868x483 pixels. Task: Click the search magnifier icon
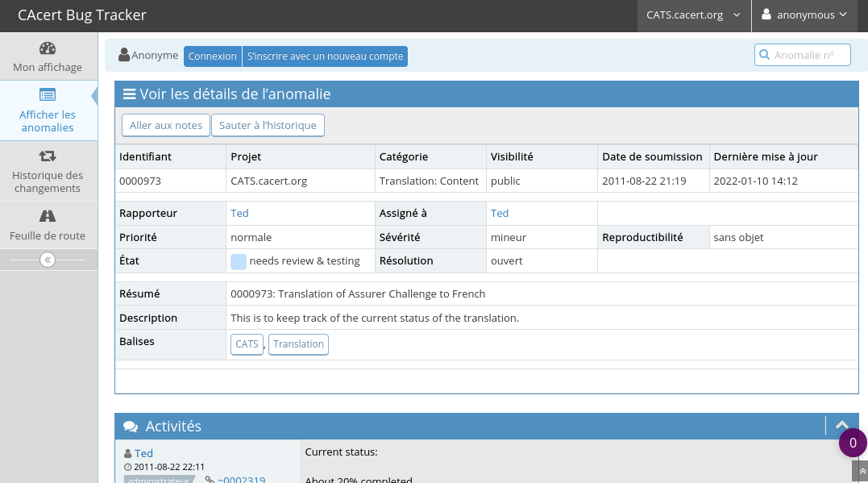[x=763, y=55]
